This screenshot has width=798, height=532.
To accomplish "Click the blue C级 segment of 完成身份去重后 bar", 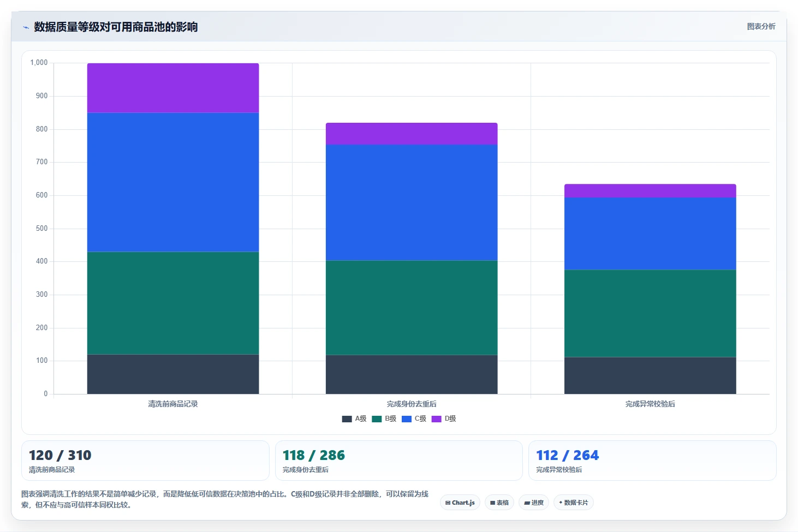I will (x=412, y=202).
